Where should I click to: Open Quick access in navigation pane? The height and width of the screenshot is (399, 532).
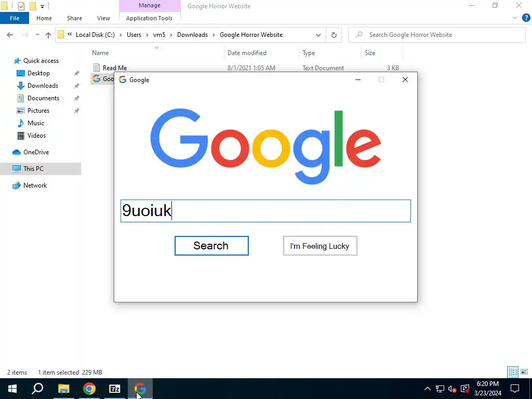point(41,61)
